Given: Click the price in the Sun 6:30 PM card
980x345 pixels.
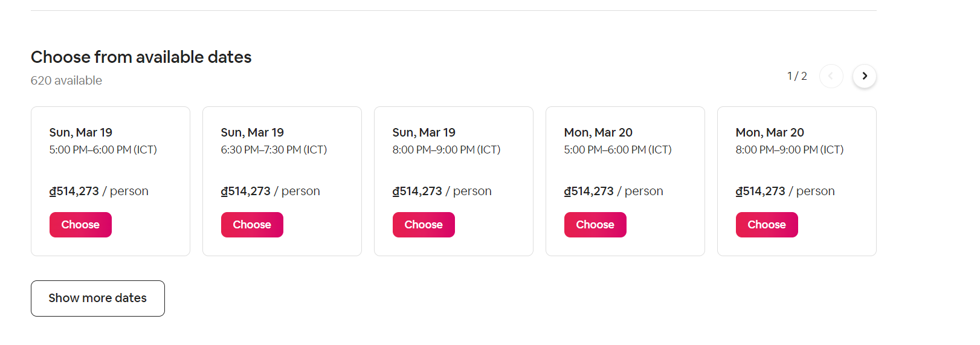Looking at the screenshot, I should (246, 192).
